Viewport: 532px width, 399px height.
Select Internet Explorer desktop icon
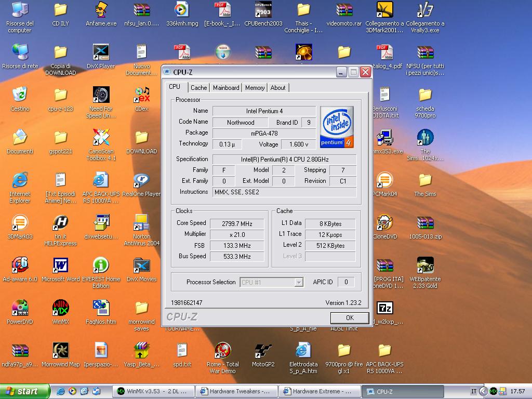(20, 188)
